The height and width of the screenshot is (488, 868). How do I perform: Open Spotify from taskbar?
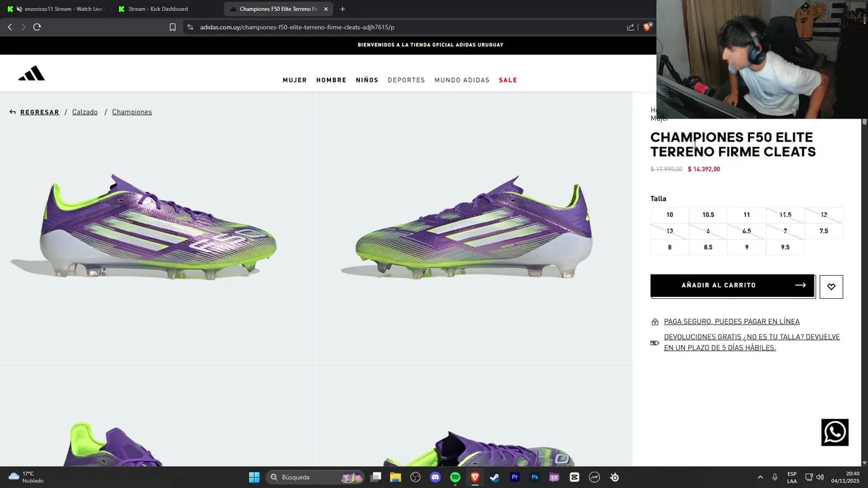pos(455,477)
